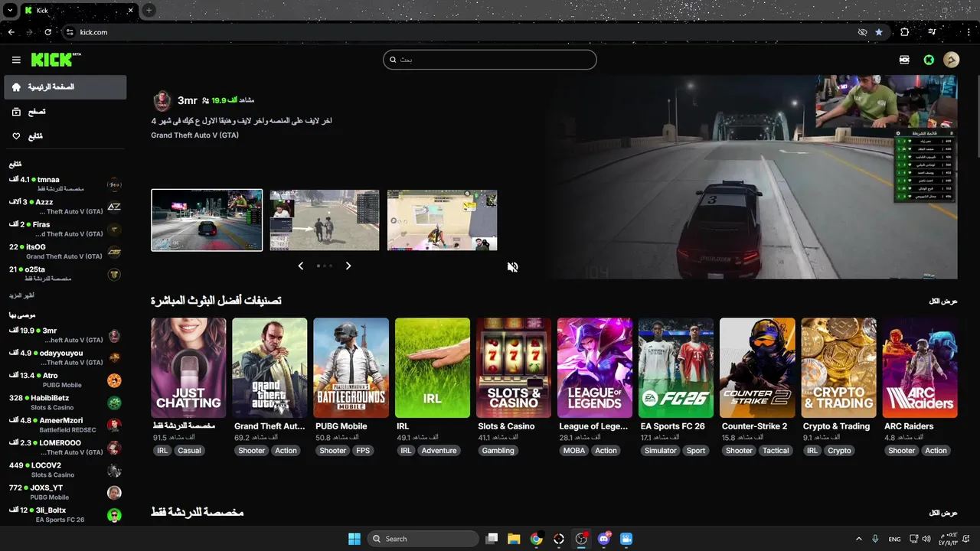
Task: Collapse the sidebar with the hamburger menu
Action: pos(16,60)
